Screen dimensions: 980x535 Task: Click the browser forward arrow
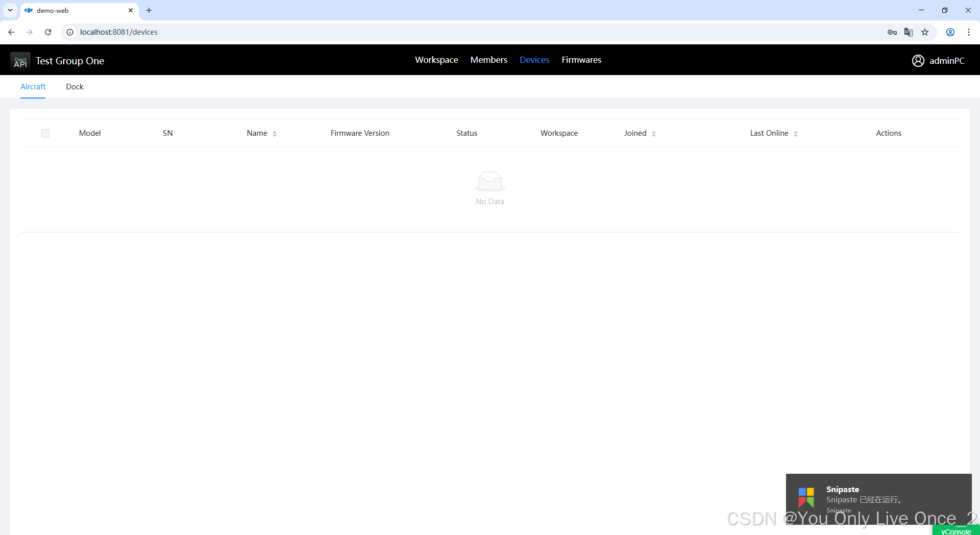coord(30,32)
